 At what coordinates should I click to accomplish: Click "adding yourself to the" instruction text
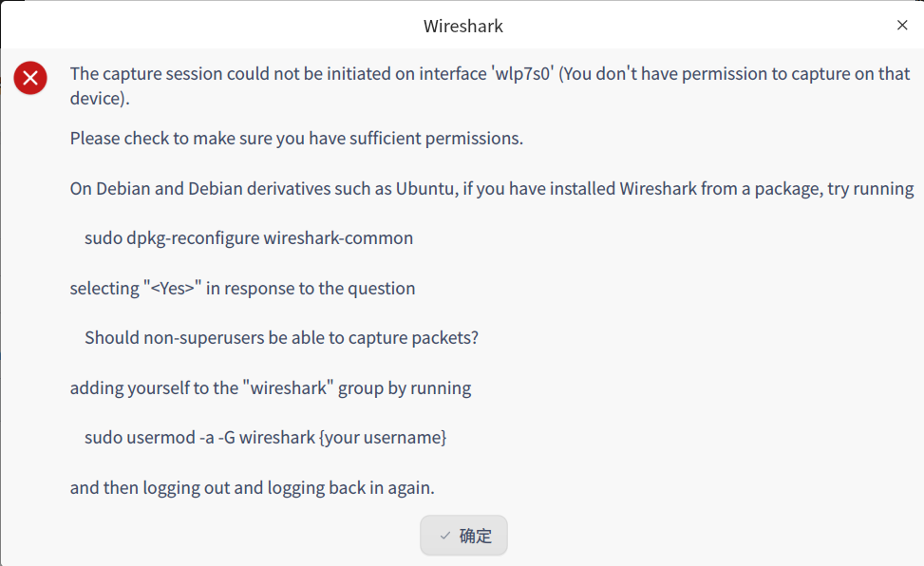point(152,388)
